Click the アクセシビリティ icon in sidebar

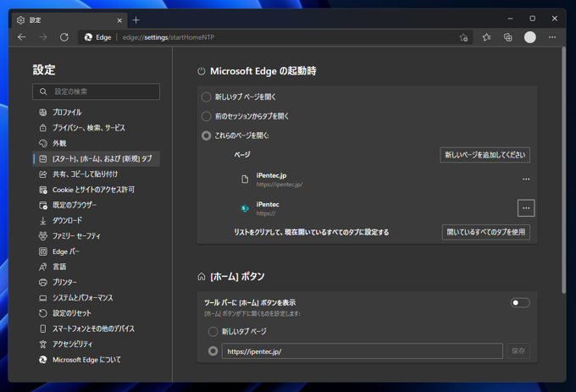(x=43, y=344)
